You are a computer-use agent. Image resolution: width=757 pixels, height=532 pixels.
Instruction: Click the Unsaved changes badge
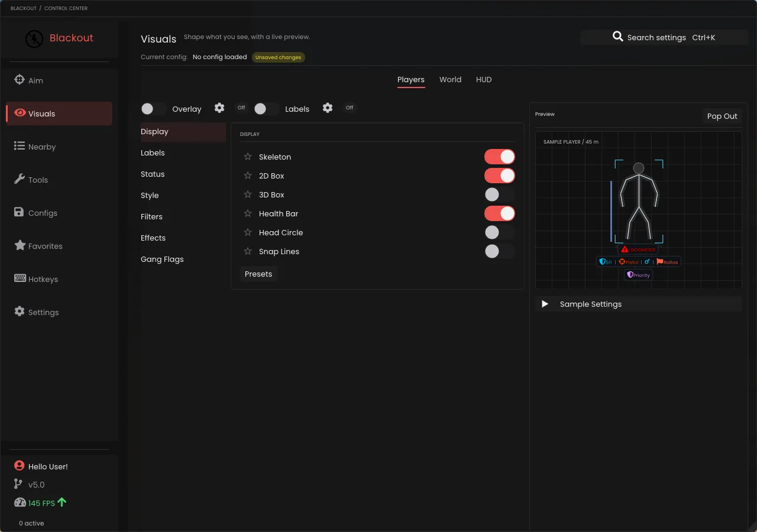click(279, 57)
